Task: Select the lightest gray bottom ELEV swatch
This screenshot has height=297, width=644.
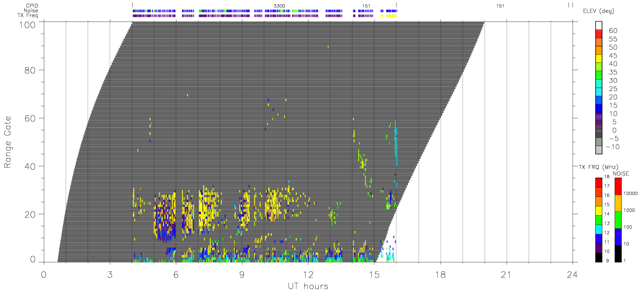Action: (x=599, y=150)
